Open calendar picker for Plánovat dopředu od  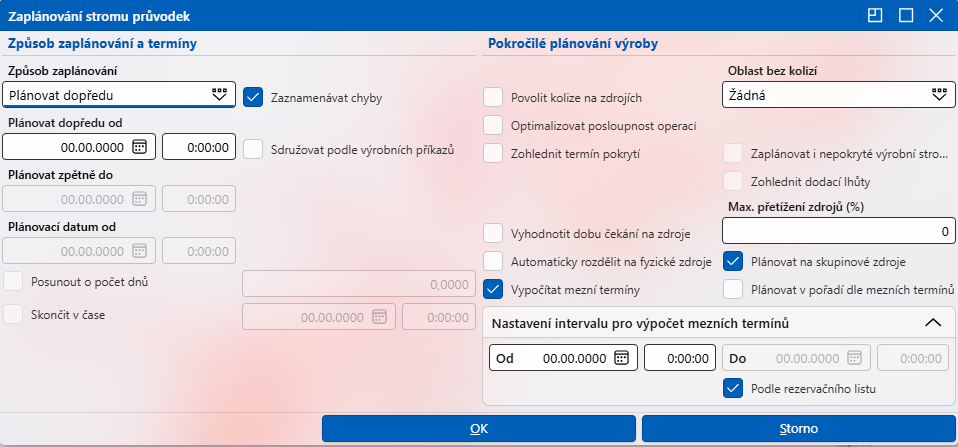(139, 147)
